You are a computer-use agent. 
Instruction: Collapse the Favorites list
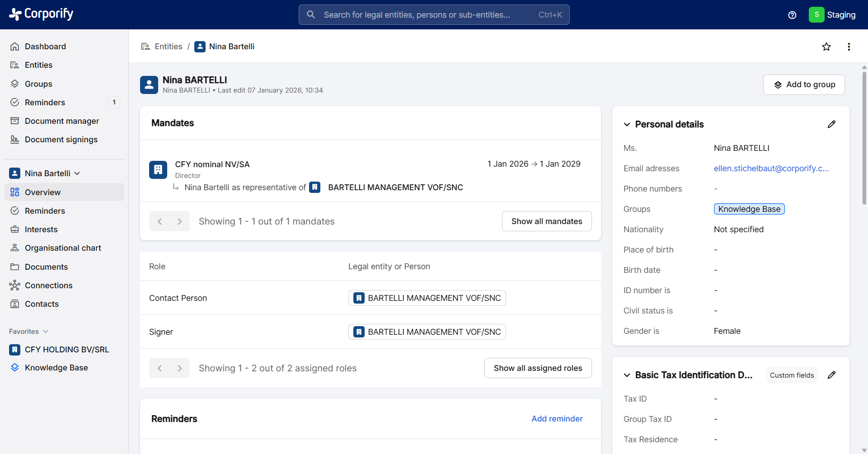46,332
